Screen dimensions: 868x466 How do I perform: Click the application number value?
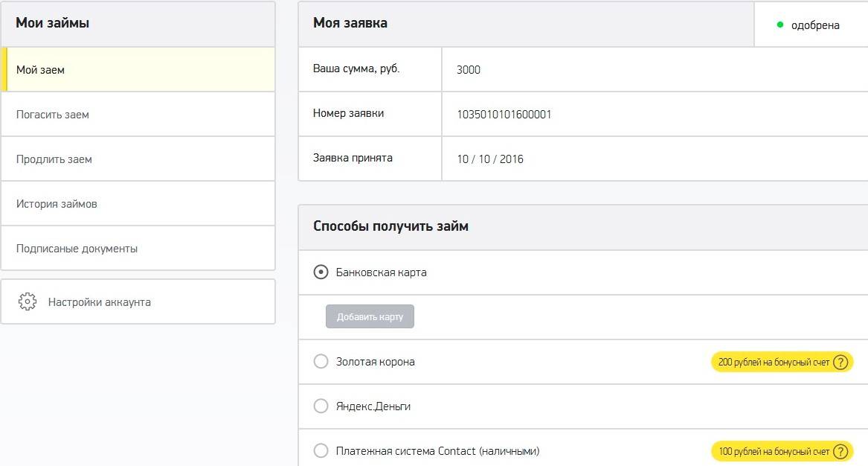504,115
